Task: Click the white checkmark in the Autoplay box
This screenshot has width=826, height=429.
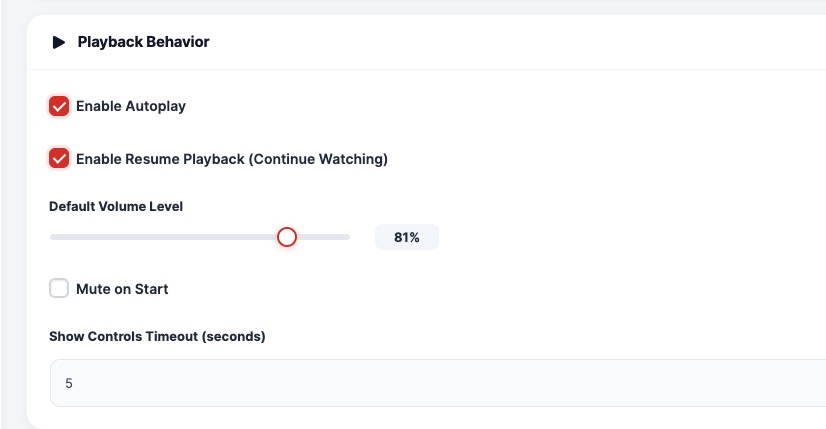Action: coord(59,106)
